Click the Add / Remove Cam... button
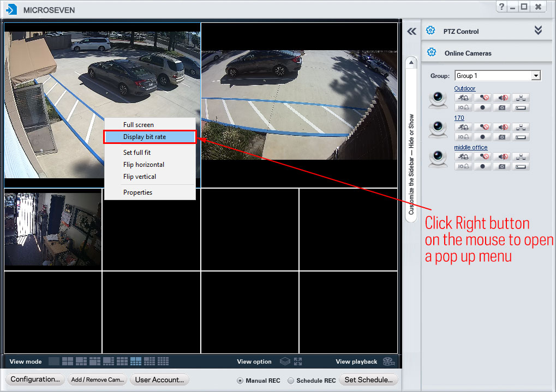The image size is (556, 392). [98, 379]
